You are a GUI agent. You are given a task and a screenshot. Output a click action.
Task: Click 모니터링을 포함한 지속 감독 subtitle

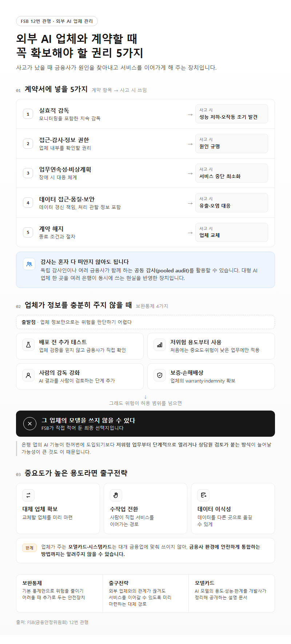tap(70, 119)
